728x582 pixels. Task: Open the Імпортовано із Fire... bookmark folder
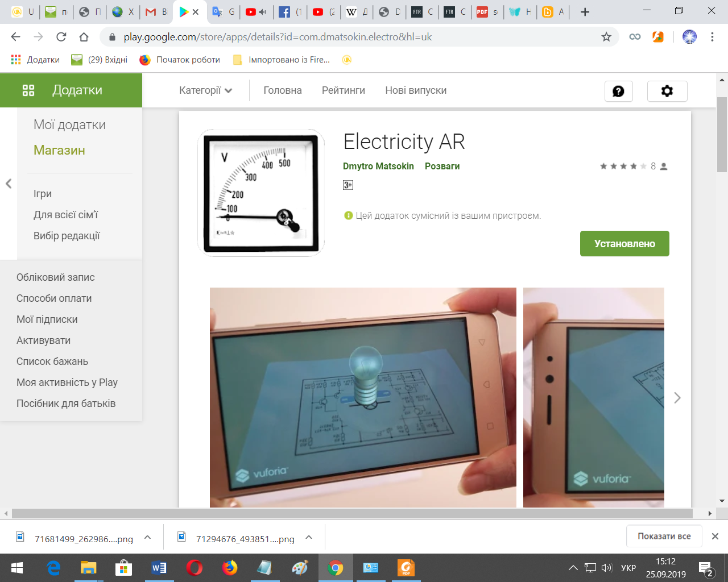pyautogui.click(x=282, y=60)
